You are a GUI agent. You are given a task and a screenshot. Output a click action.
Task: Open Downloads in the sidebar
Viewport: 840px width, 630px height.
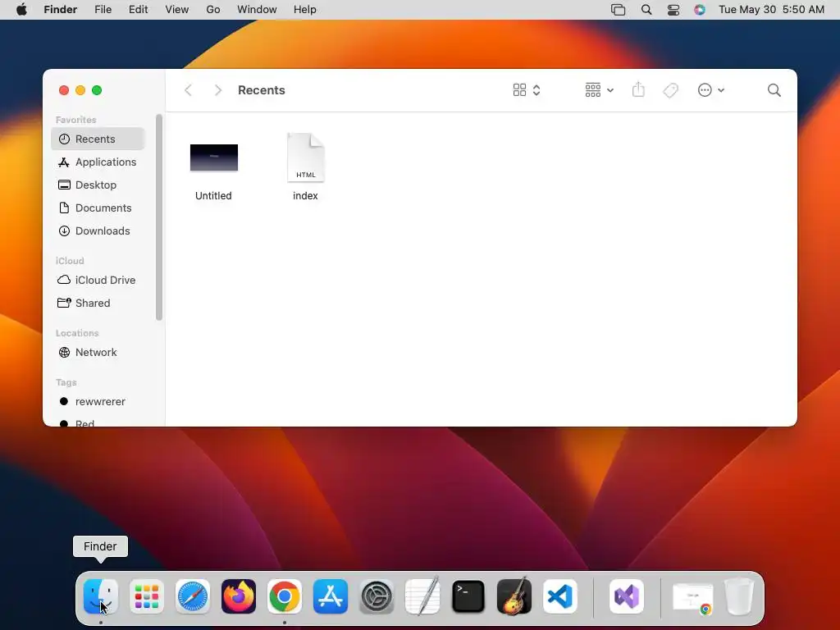[x=98, y=231]
